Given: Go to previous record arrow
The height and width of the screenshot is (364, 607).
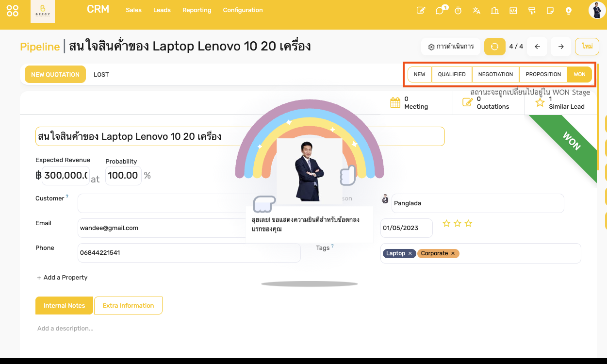Looking at the screenshot, I should [538, 47].
